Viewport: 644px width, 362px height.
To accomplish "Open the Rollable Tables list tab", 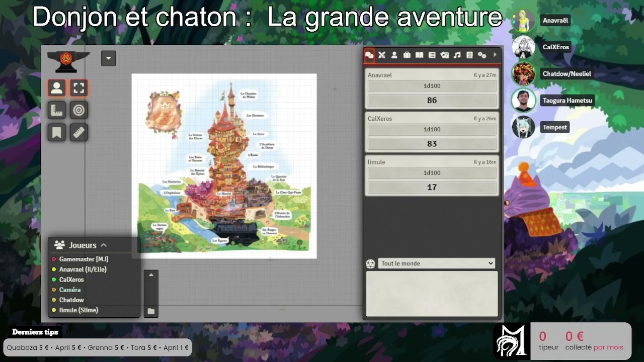I will point(432,55).
